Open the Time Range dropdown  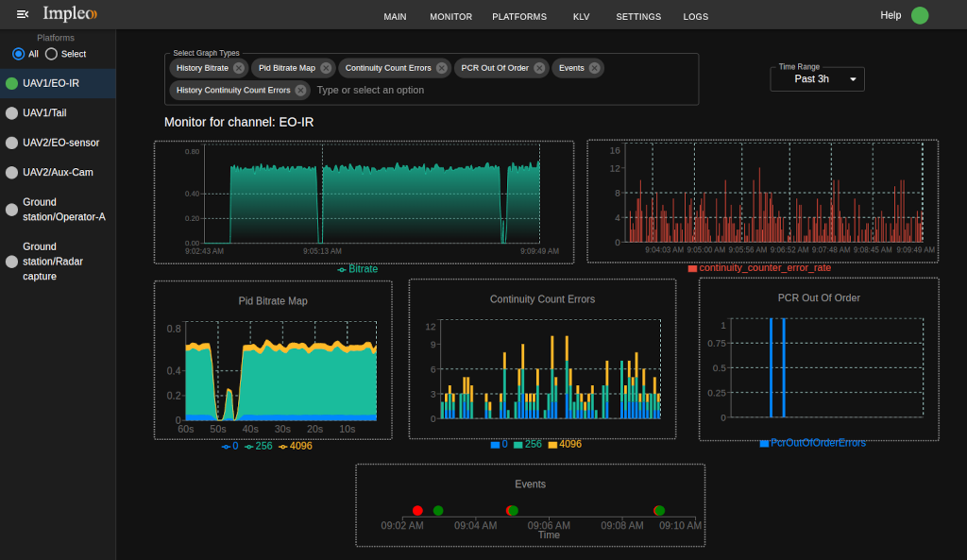[817, 79]
